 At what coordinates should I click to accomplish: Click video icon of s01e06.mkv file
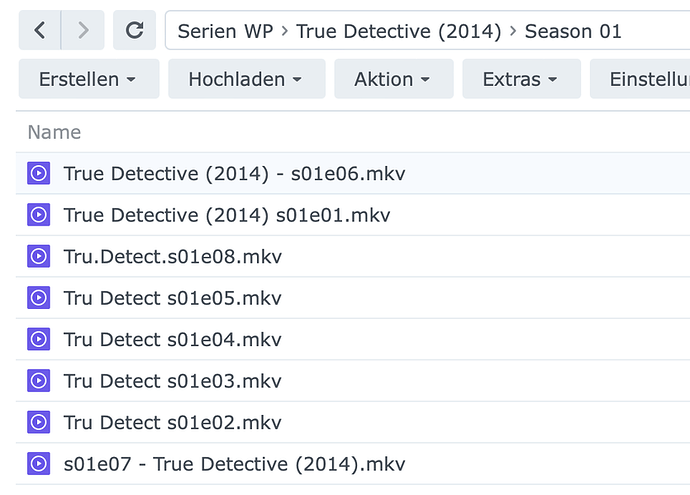pos(38,174)
